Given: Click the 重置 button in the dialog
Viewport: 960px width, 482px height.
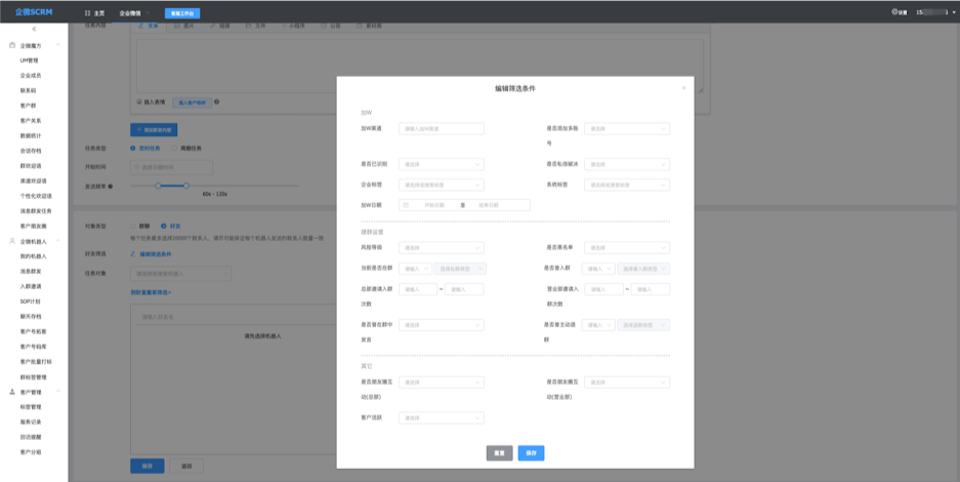Looking at the screenshot, I should coord(499,453).
